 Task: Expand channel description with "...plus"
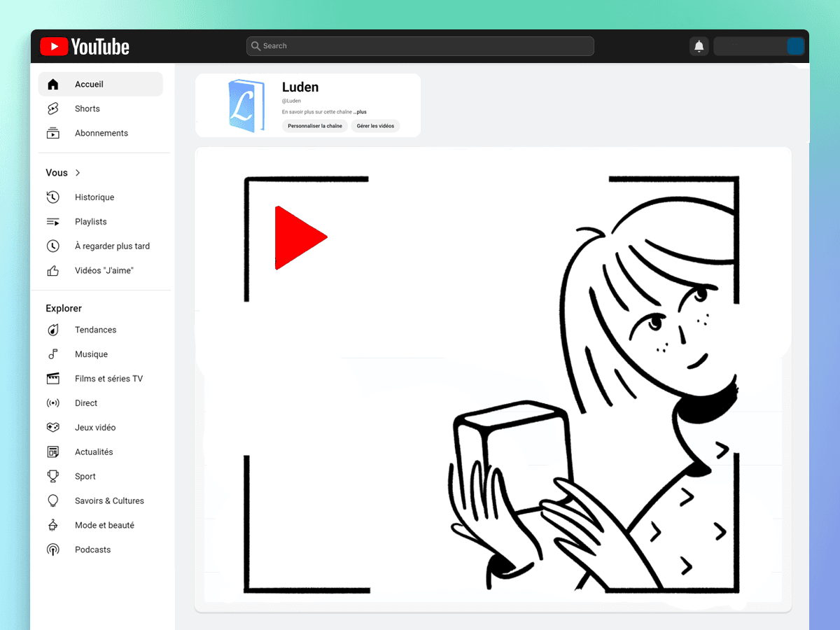pyautogui.click(x=360, y=112)
